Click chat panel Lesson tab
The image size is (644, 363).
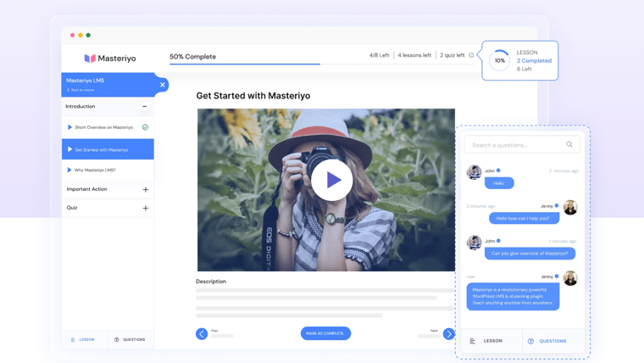click(491, 341)
